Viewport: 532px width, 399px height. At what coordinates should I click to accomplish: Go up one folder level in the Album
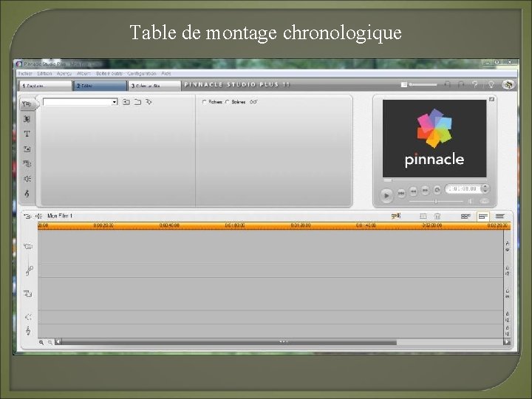coord(126,101)
